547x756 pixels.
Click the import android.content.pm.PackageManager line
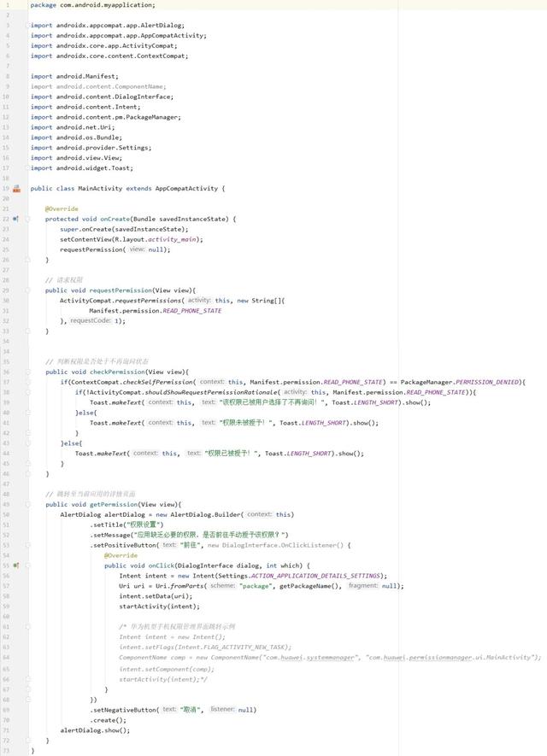106,117
